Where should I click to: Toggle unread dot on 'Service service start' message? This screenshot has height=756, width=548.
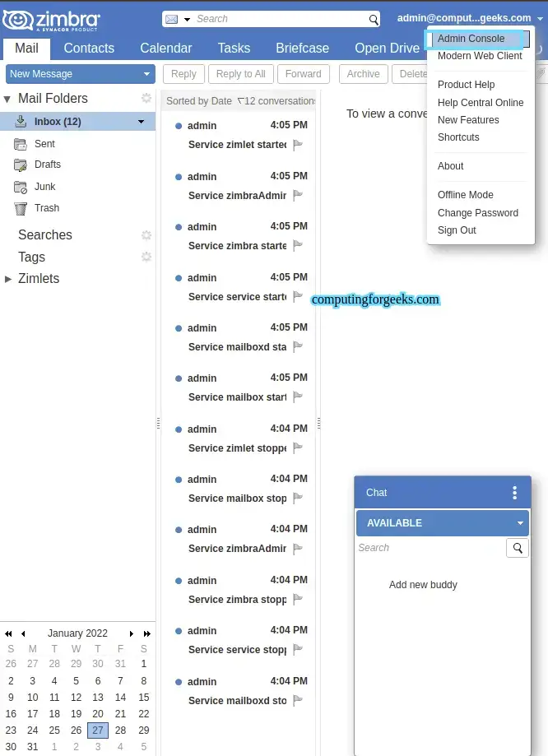click(179, 278)
